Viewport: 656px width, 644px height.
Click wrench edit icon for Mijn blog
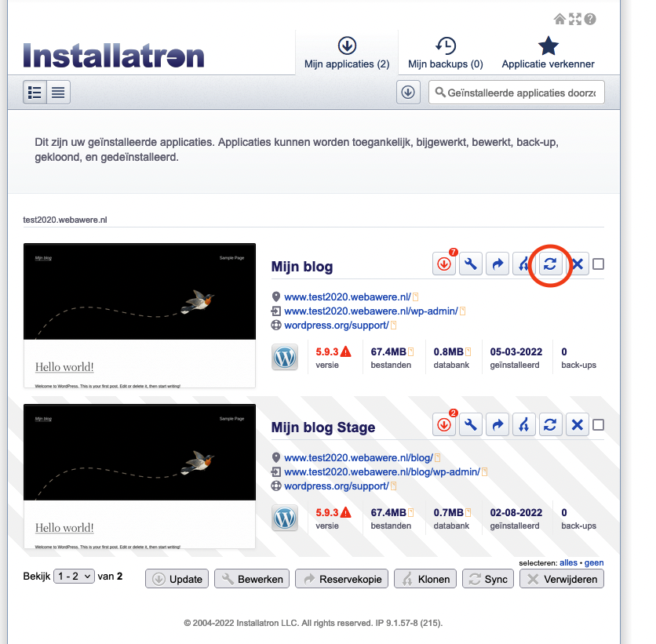(x=471, y=264)
